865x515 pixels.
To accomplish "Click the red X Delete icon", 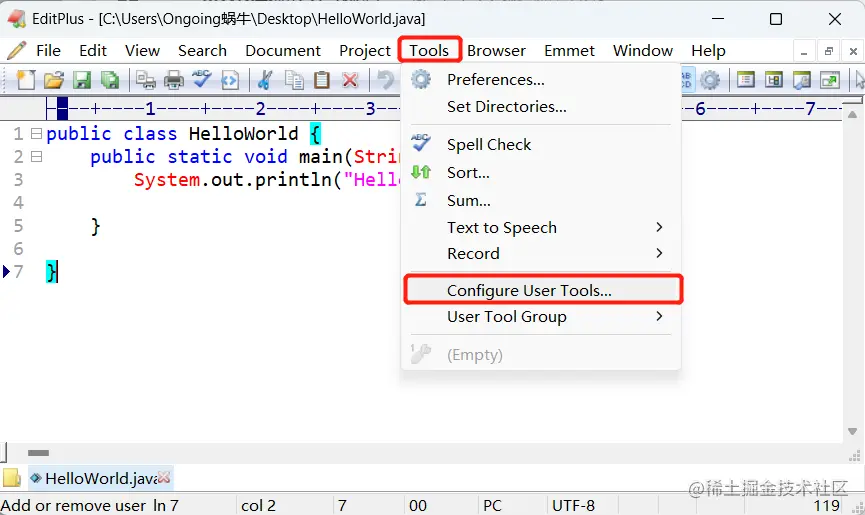I will point(350,80).
